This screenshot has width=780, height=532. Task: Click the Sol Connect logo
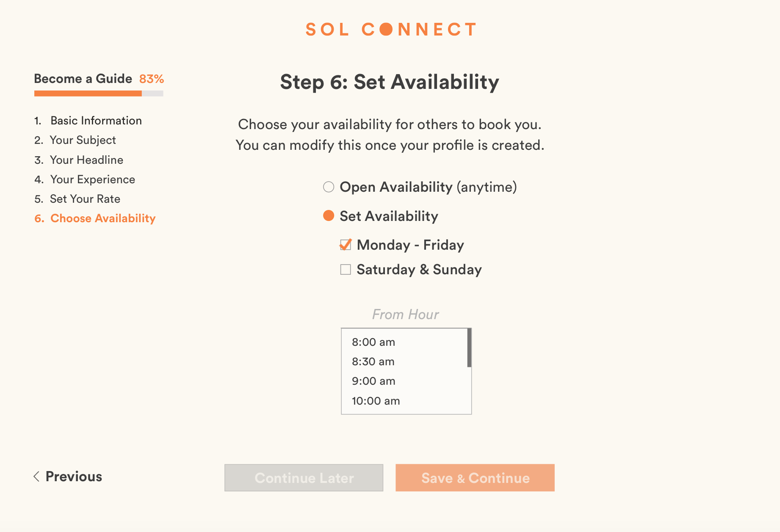click(390, 30)
